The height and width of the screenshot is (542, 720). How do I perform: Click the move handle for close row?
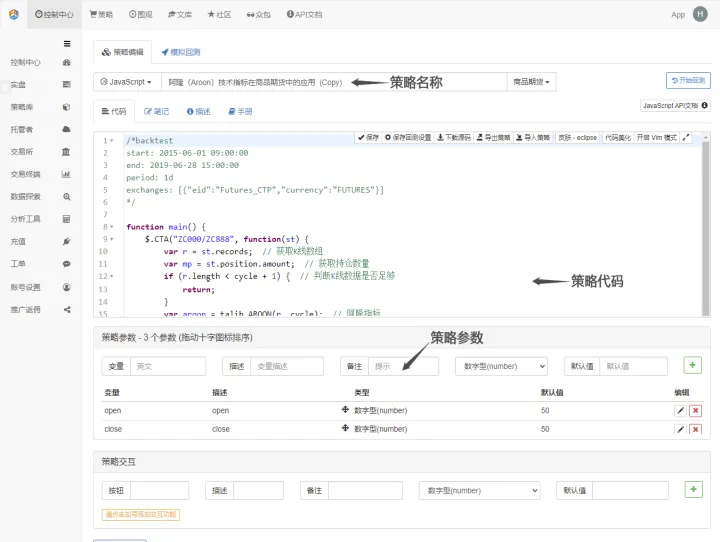point(345,428)
